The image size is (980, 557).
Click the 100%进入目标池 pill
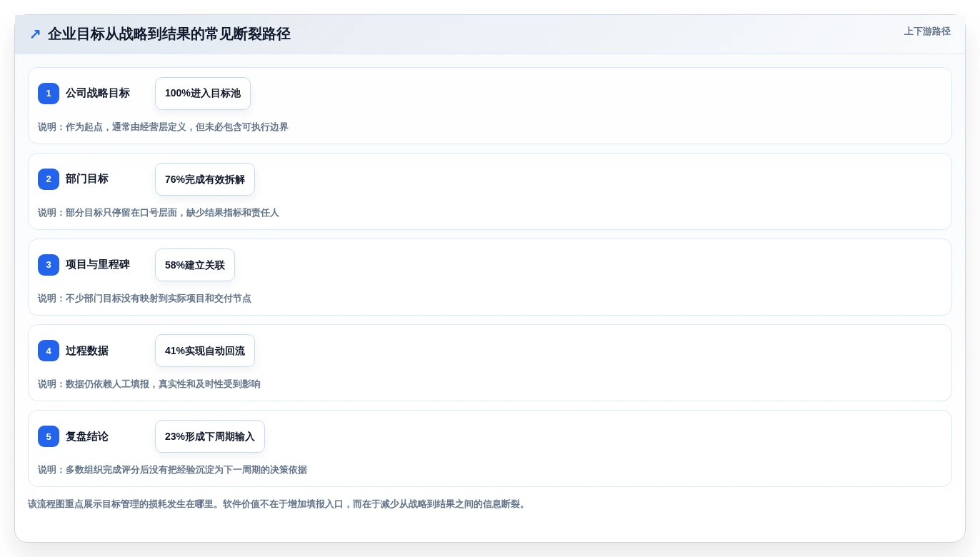pos(203,94)
